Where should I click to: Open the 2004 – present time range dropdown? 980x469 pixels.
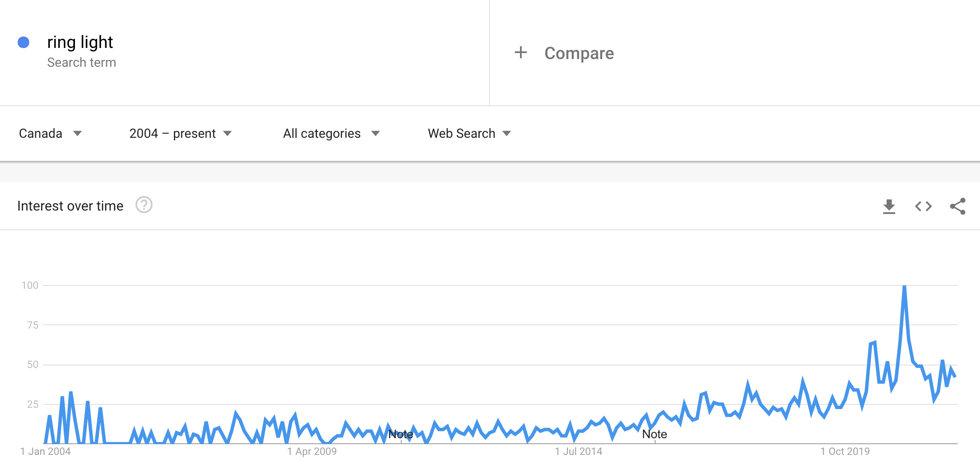click(x=180, y=134)
